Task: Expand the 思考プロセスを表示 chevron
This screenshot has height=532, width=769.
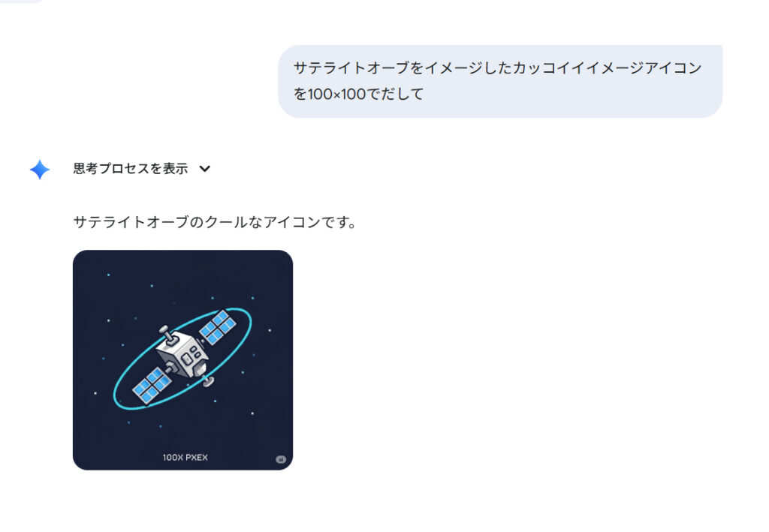Action: click(x=205, y=169)
